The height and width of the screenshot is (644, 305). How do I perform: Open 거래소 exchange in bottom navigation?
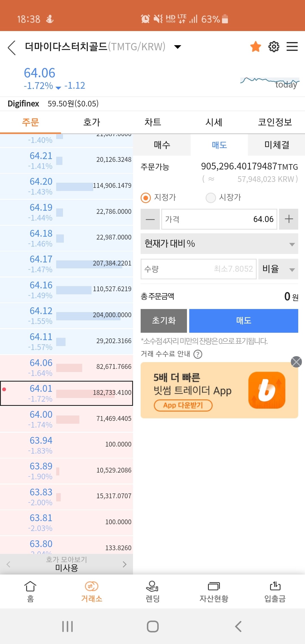[x=91, y=591]
